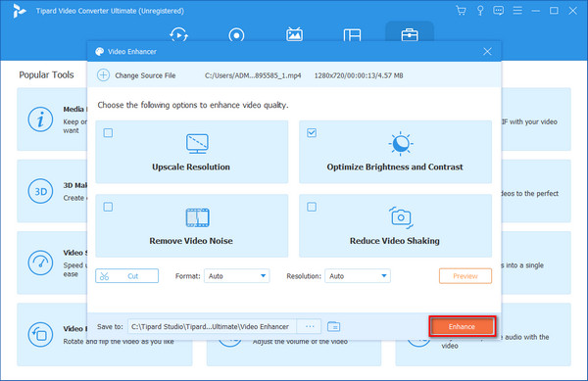Open the Converter tab icon
The image size is (588, 381).
tap(179, 35)
